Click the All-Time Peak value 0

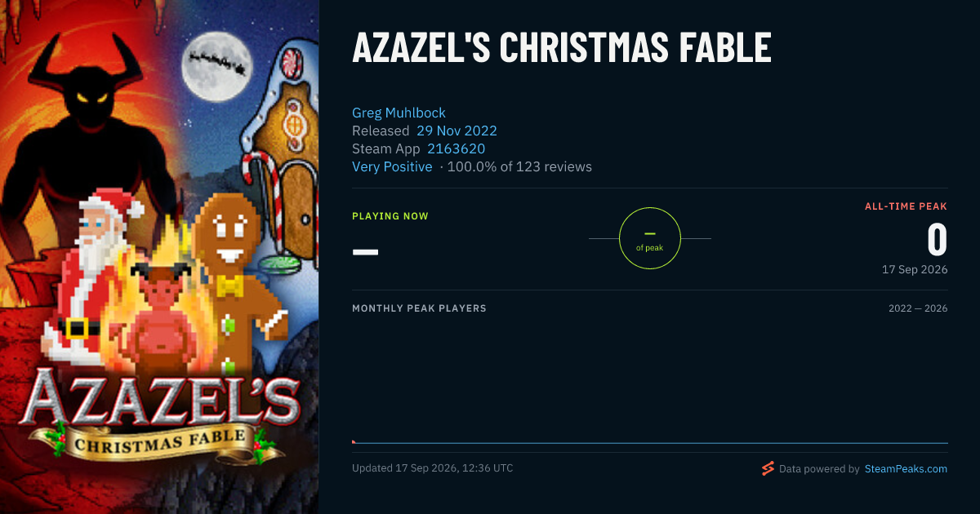point(937,240)
